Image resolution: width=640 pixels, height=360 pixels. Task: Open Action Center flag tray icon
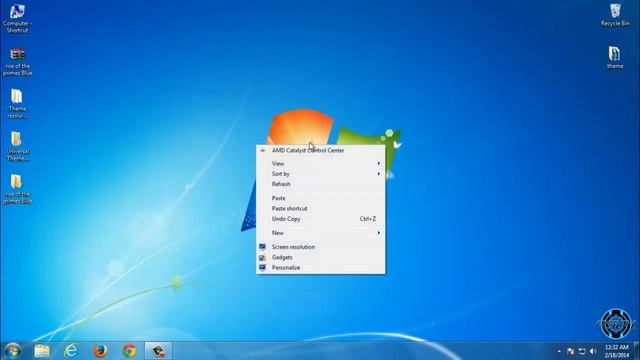pyautogui.click(x=570, y=351)
